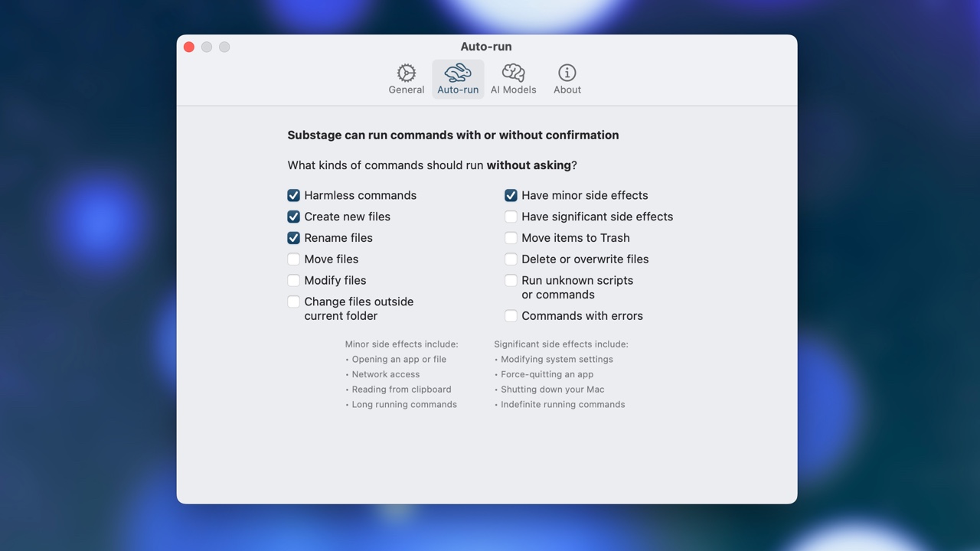980x551 pixels.
Task: Switch to the General tab
Action: (x=406, y=89)
